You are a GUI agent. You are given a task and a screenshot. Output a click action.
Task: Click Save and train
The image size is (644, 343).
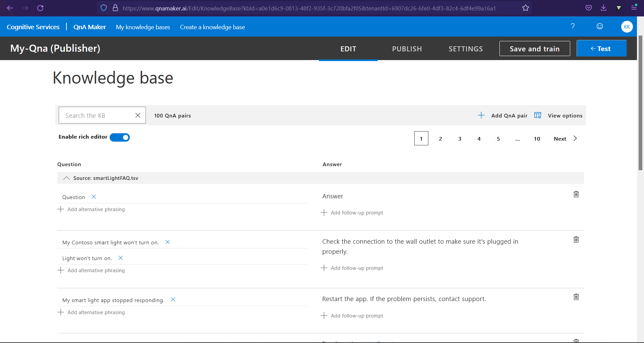pyautogui.click(x=535, y=48)
